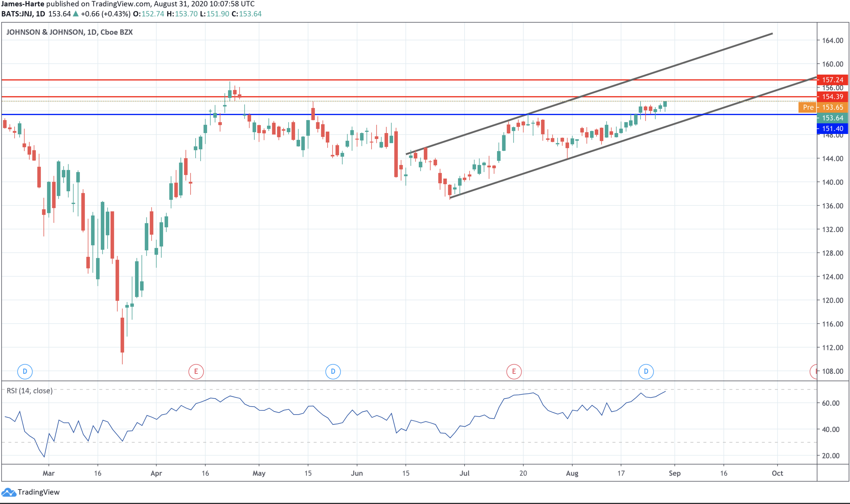Click the James-Harte author name

[x=22, y=4]
